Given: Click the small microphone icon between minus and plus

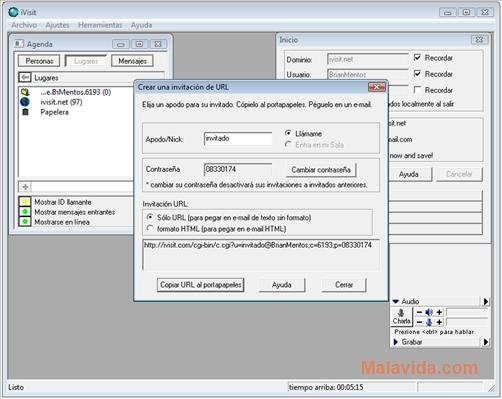Looking at the screenshot, I should (429, 322).
